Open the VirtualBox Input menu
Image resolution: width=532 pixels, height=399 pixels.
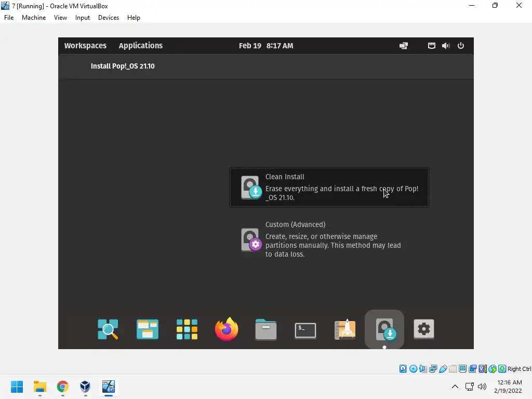pos(83,18)
